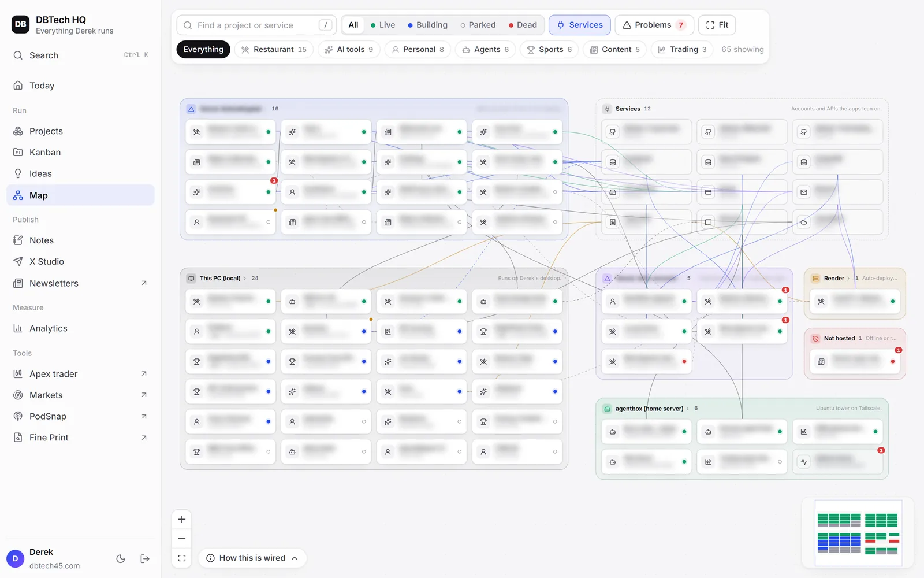Click the minimap thumbnail
Viewport: 924px width, 578px height.
point(858,533)
